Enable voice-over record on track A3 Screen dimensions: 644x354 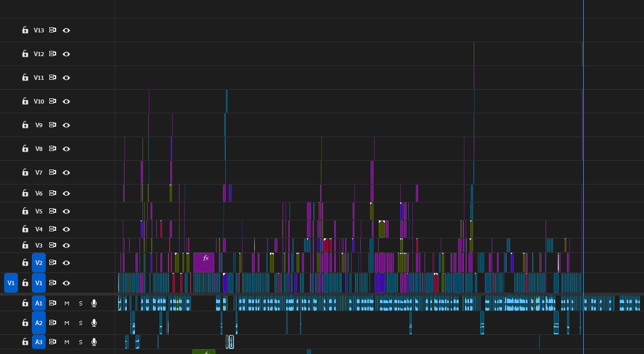94,342
